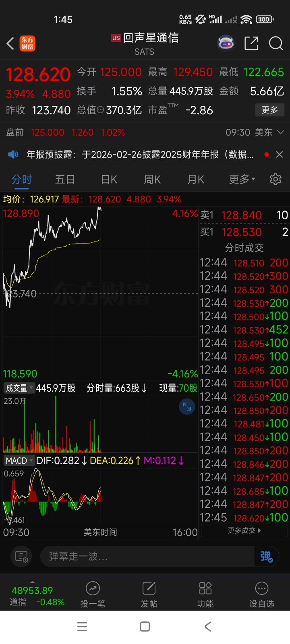The image size is (290, 644).
Task: Dismiss the 年报预披露 notice
Action: 279,154
